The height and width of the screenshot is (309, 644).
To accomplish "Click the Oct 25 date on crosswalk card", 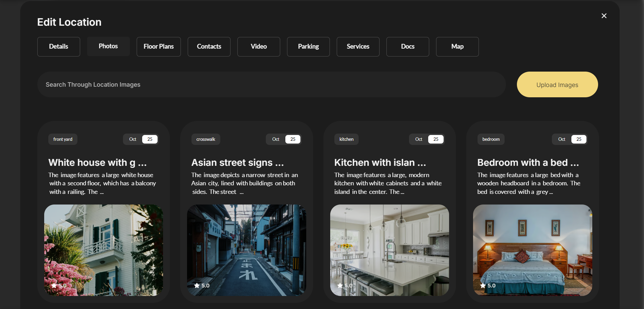I will point(283,139).
